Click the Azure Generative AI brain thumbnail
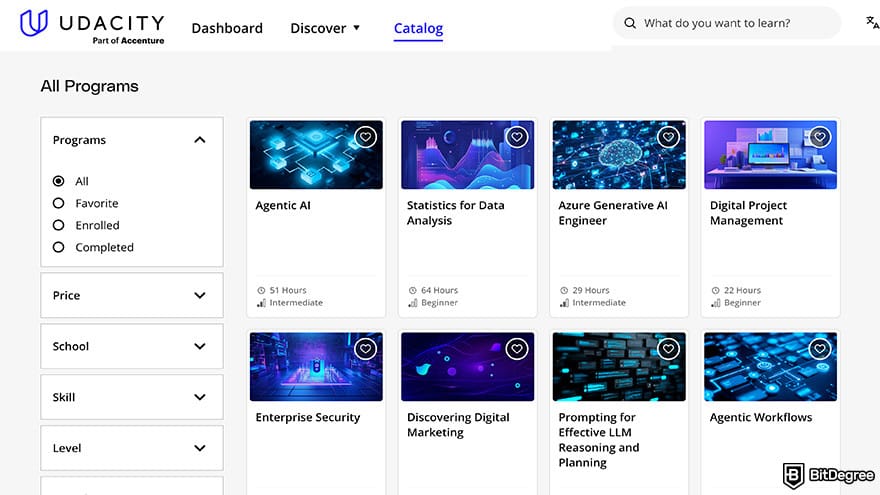The width and height of the screenshot is (880, 495). [x=619, y=154]
